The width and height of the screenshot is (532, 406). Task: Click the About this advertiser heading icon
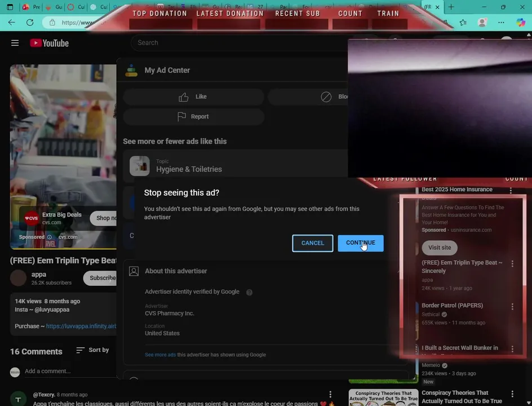pyautogui.click(x=134, y=271)
